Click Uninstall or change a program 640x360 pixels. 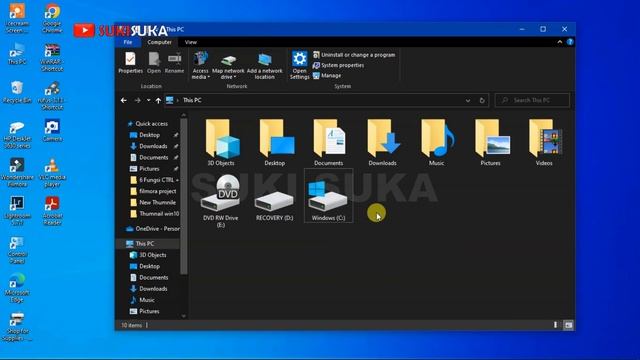[x=354, y=55]
